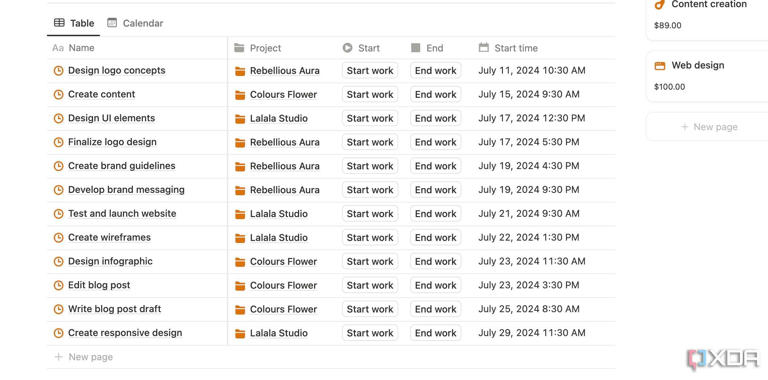End work on Create brand guidelines

coord(435,166)
